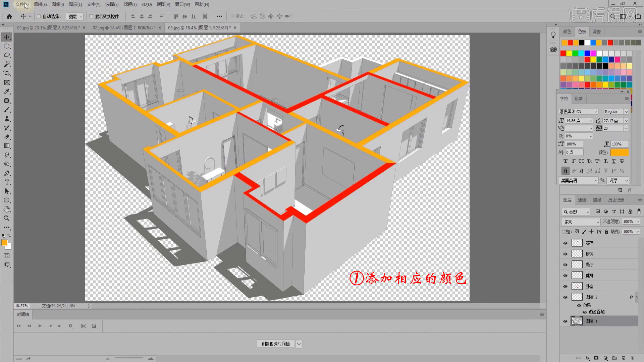The image size is (644, 362).
Task: Select the Magic Wand tool
Action: pos(7,64)
